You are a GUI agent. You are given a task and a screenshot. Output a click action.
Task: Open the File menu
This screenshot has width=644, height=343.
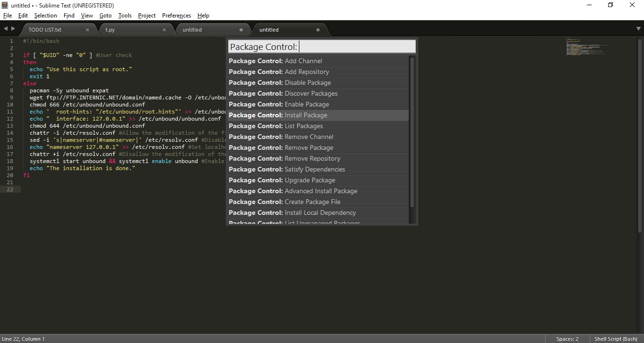pos(8,16)
